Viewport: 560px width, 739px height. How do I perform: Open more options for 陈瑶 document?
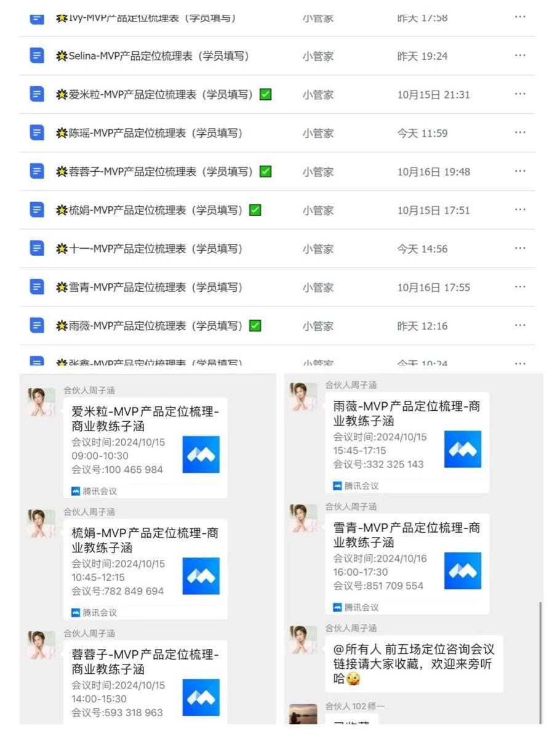point(520,132)
